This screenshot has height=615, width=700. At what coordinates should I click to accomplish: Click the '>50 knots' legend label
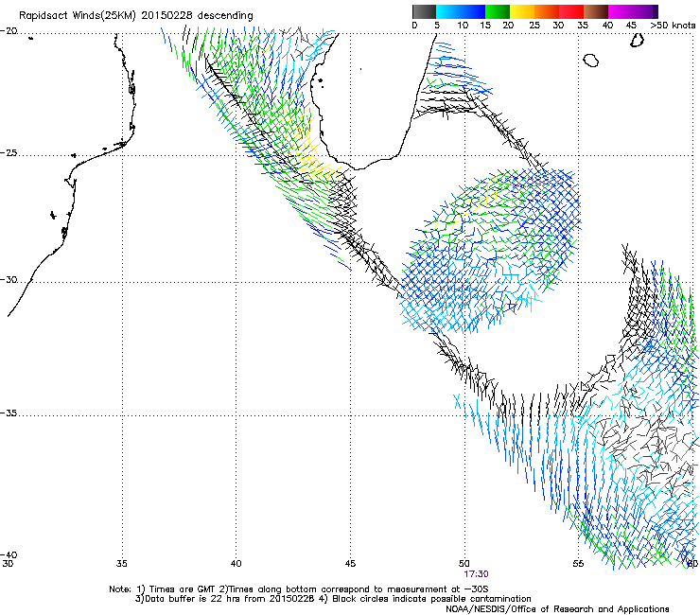coord(673,26)
